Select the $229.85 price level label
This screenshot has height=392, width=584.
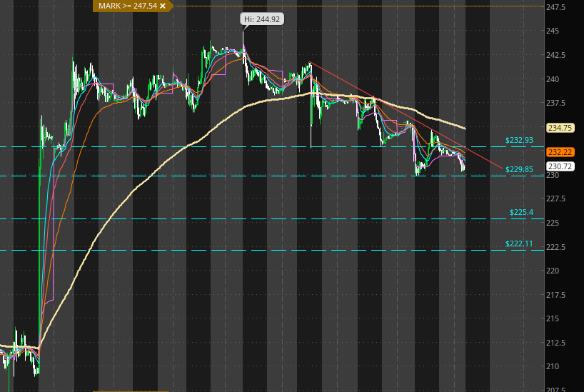(x=519, y=169)
